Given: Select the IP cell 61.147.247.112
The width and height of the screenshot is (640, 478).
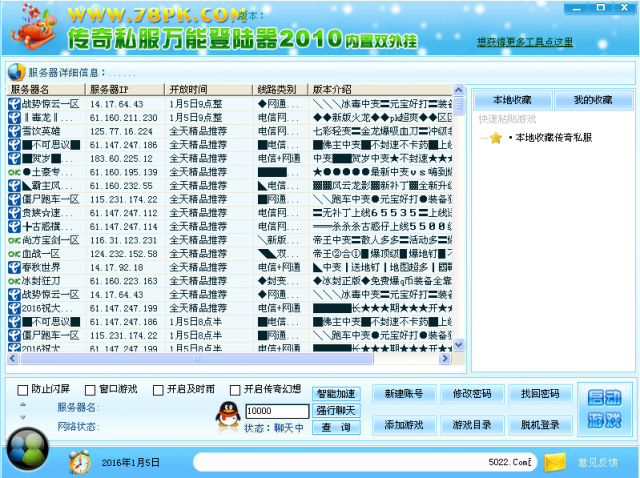Looking at the screenshot, I should (124, 213).
